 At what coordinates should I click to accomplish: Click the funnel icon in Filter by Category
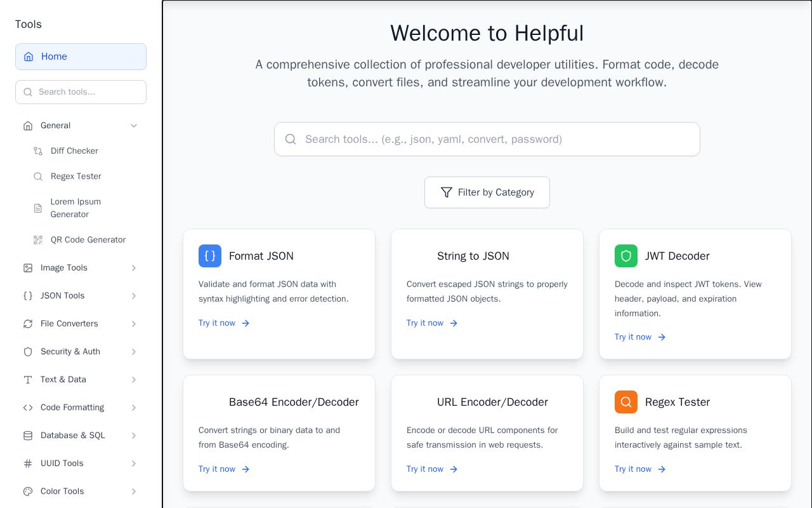447,192
